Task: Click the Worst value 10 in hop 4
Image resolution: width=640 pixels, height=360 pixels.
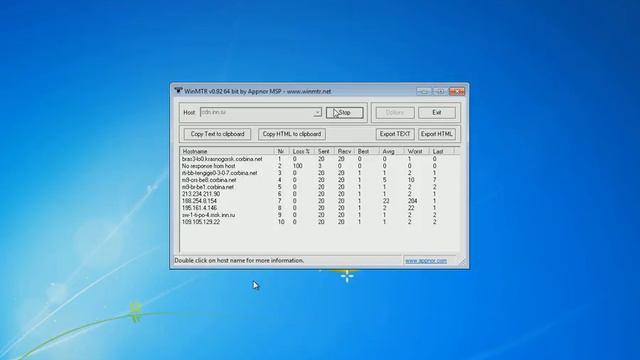Action: tap(411, 180)
